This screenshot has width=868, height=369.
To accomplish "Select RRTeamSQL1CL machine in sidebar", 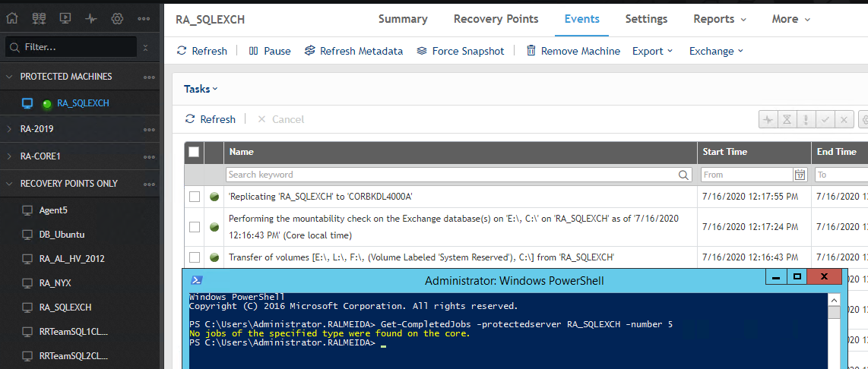I will pos(74,332).
